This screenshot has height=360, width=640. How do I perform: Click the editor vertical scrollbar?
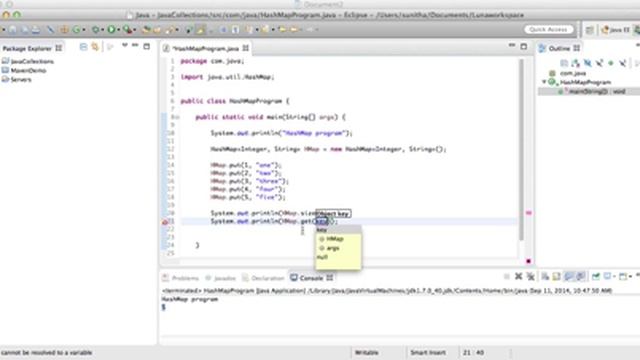point(521,149)
